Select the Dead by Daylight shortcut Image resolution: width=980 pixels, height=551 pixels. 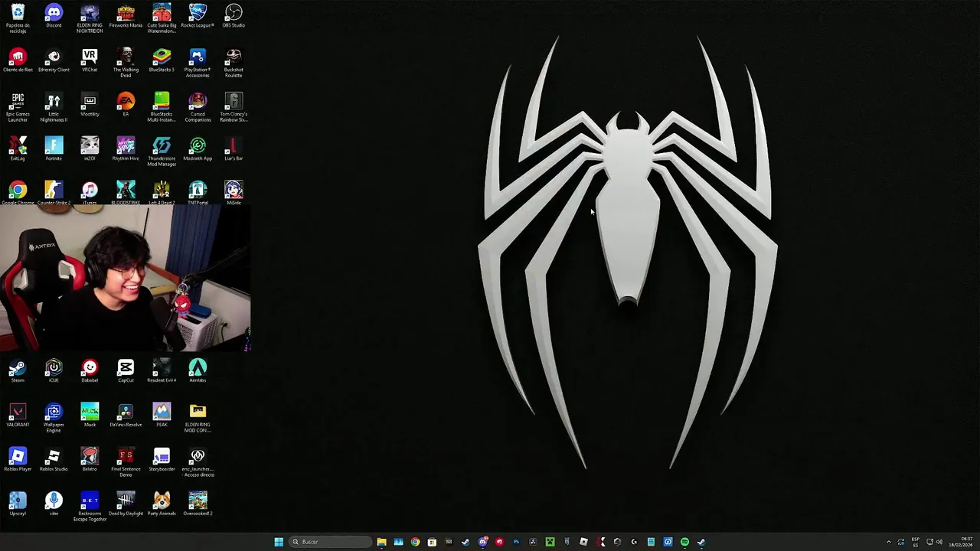[126, 504]
